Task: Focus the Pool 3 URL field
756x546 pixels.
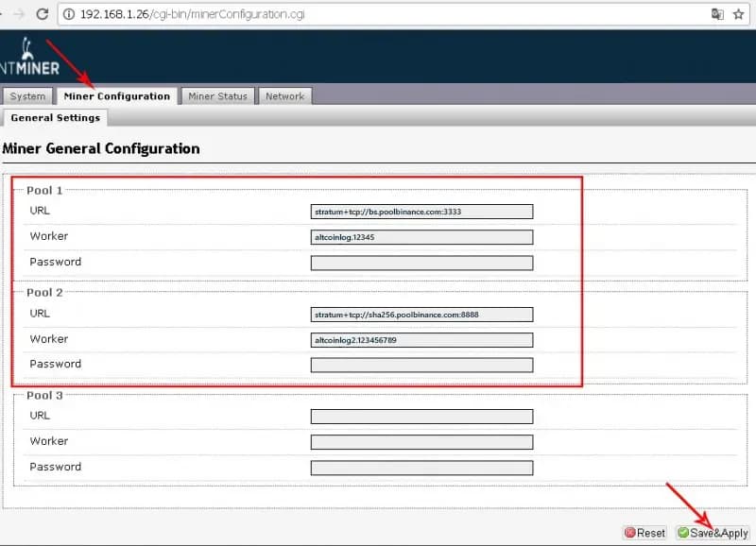Action: coord(421,417)
